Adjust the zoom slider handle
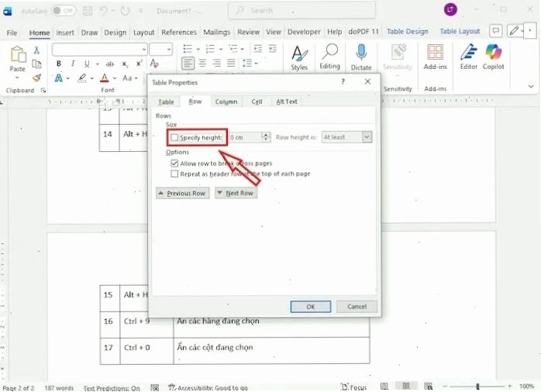541x392 pixels. 477,387
